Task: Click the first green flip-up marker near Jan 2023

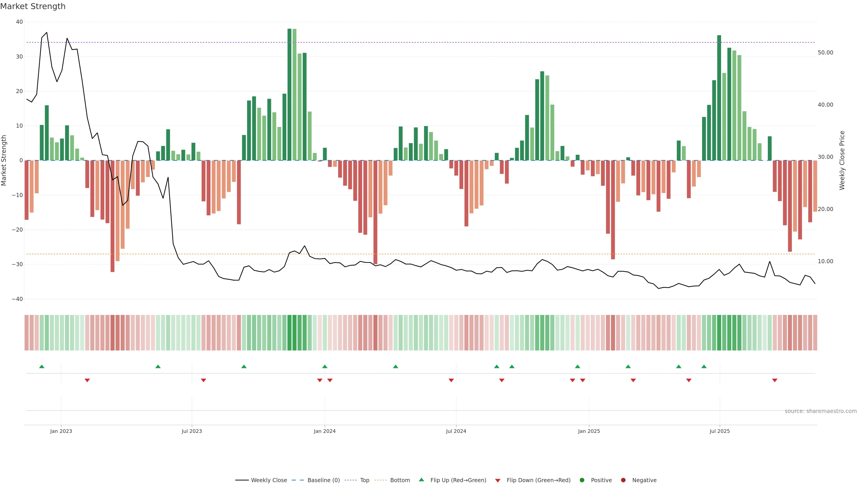Action: pyautogui.click(x=42, y=366)
